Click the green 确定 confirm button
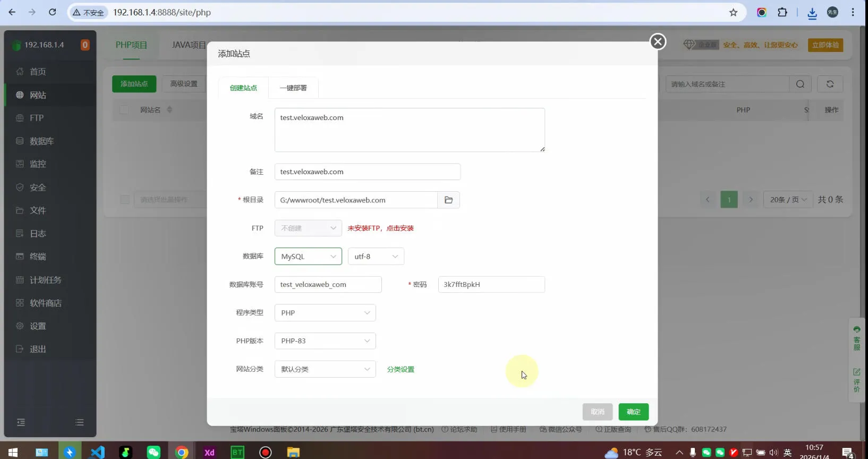 point(633,412)
